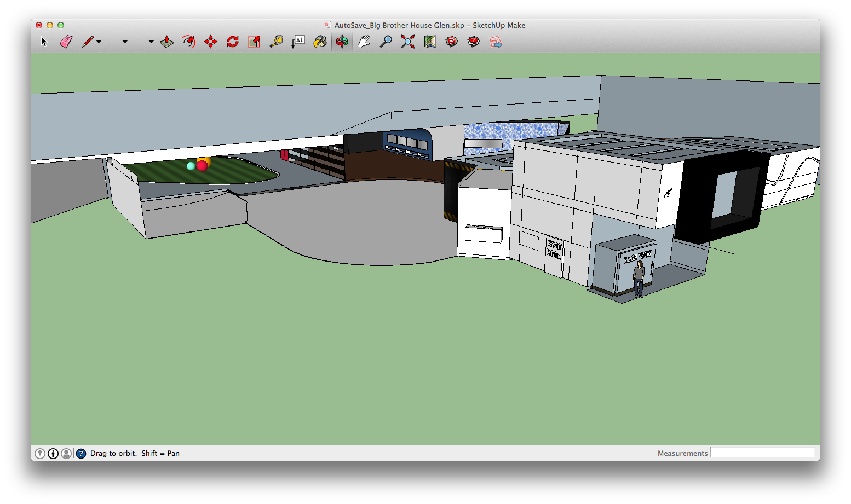Activate the Zoom magnifier tool
Image resolution: width=851 pixels, height=504 pixels.
click(386, 42)
